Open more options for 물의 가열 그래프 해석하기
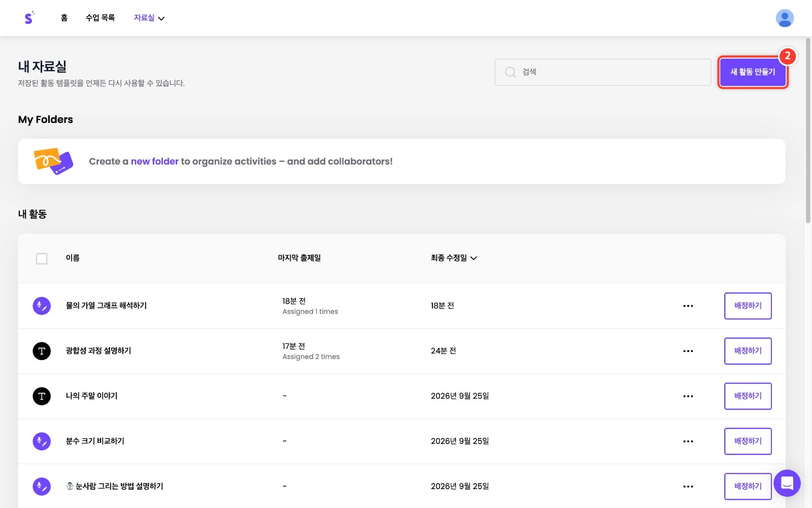Screen dimensions: 812x508 [688, 306]
